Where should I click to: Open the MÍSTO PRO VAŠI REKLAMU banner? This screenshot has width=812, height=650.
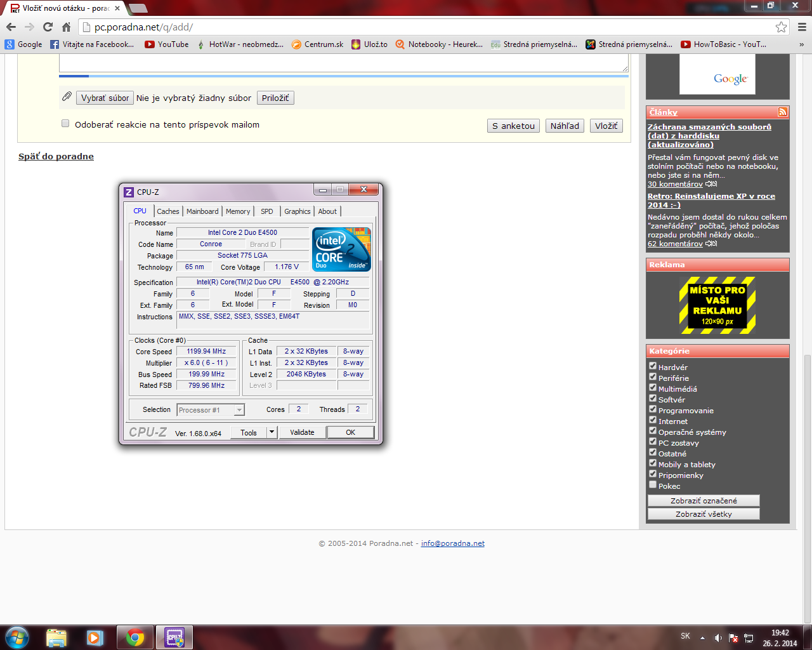[x=717, y=305]
